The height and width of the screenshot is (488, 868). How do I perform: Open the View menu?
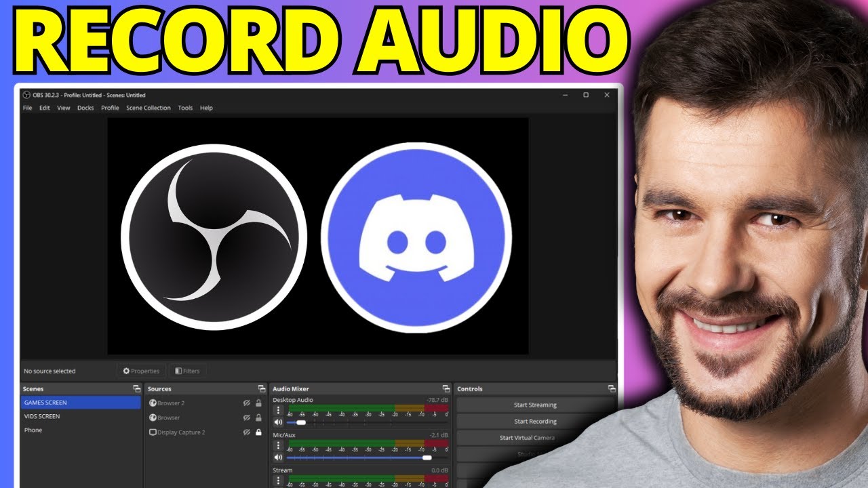coord(63,108)
